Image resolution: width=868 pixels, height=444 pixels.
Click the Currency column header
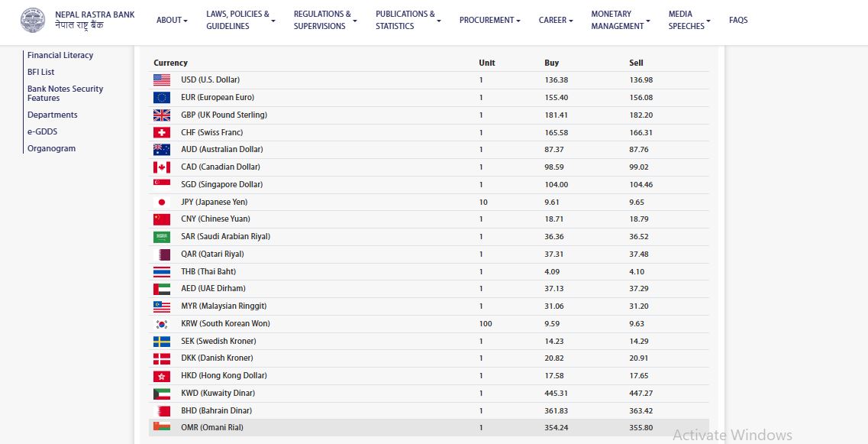click(x=170, y=63)
